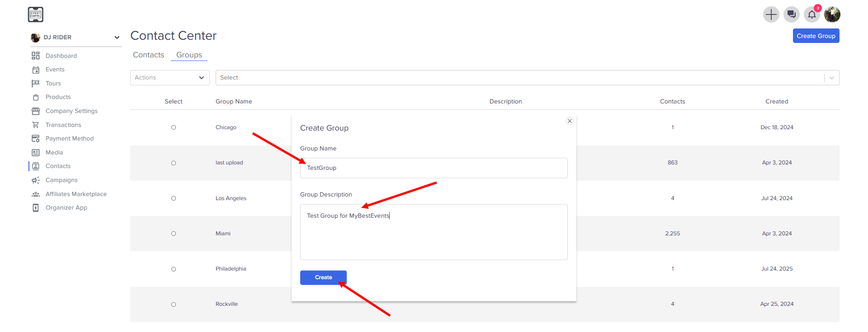This screenshot has width=868, height=332.
Task: Click the Chicago group name
Action: point(226,127)
